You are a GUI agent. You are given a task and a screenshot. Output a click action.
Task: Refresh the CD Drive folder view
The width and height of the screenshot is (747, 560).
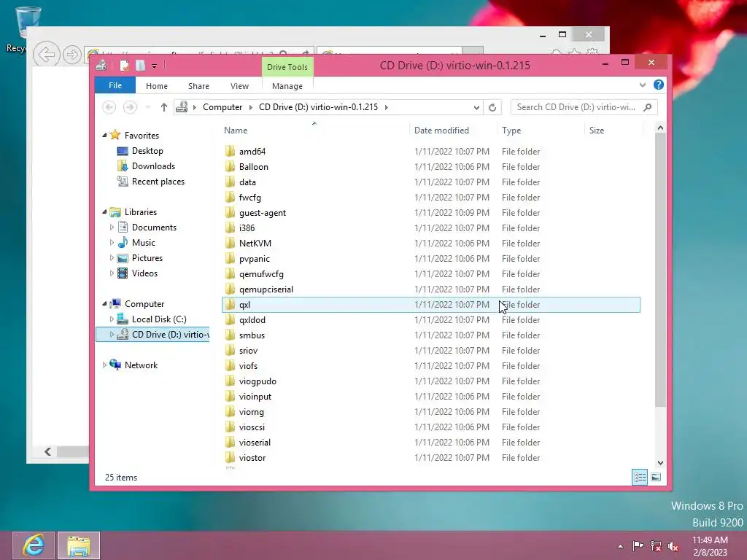pos(492,108)
